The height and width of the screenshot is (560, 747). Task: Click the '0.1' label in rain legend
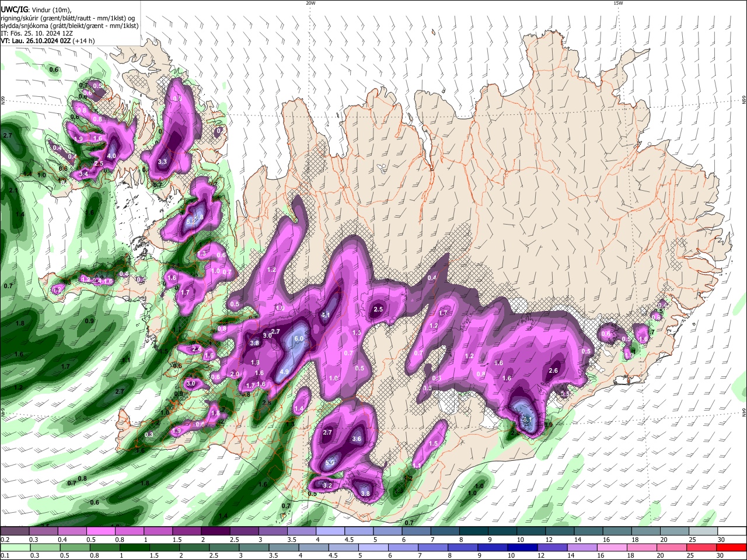tap(5, 556)
